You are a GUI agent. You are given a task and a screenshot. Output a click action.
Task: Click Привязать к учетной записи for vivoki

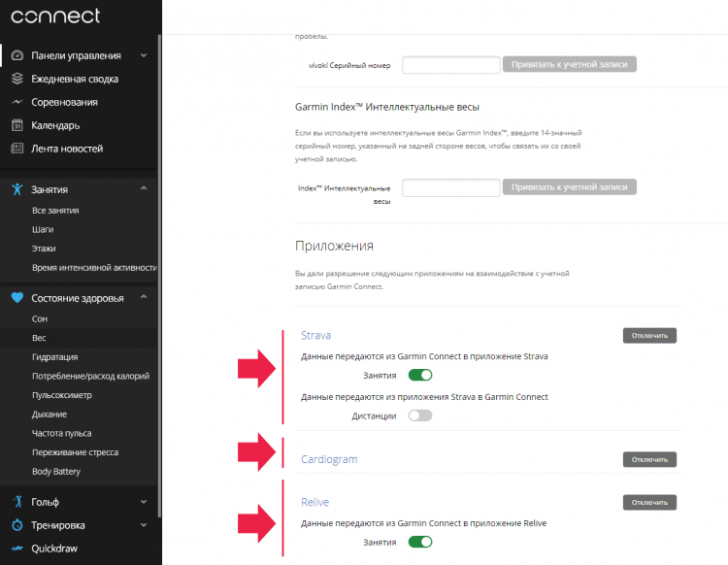[x=569, y=64]
